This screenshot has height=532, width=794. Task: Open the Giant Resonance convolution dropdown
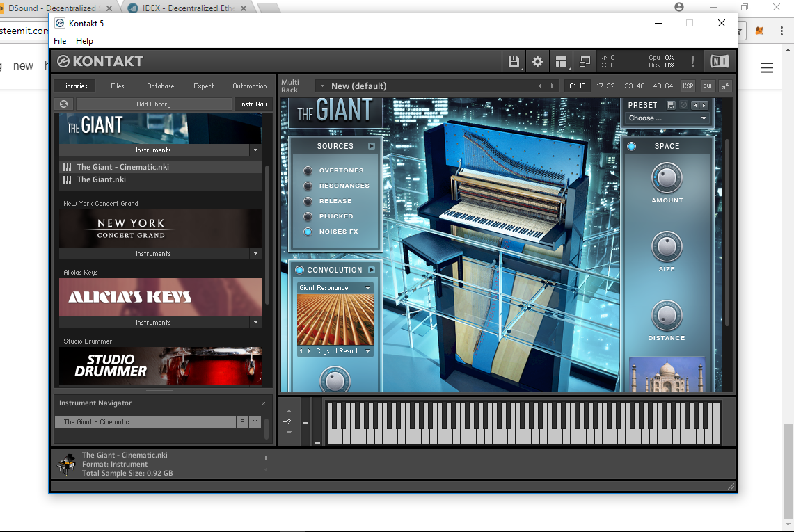click(x=335, y=287)
